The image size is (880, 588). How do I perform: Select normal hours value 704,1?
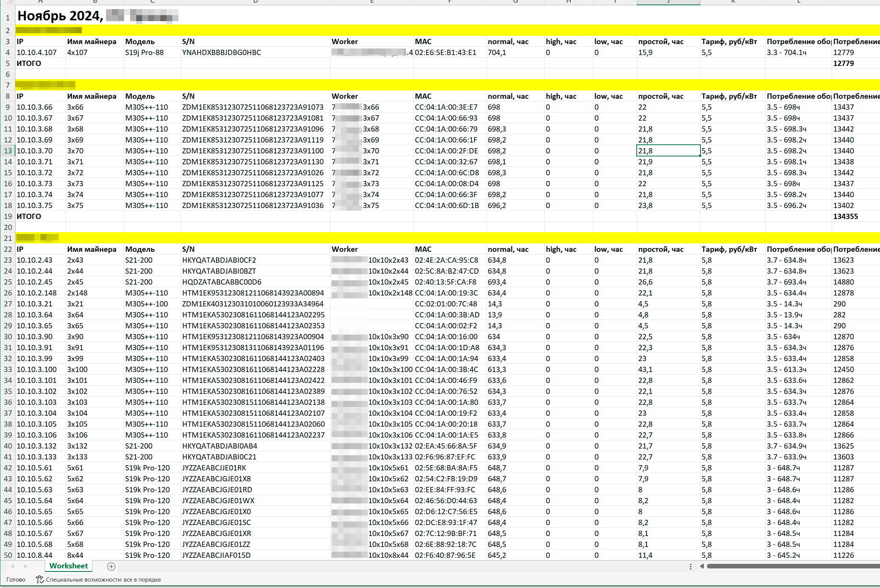(x=515, y=52)
